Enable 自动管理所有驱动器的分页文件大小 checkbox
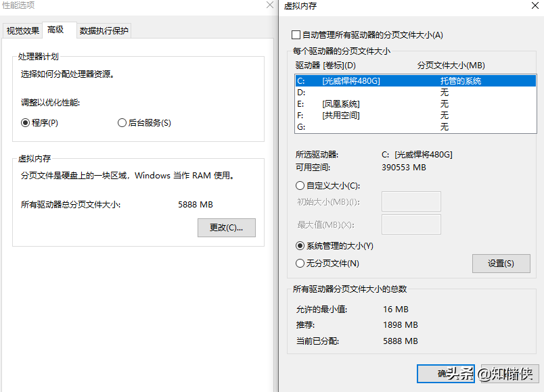 295,34
